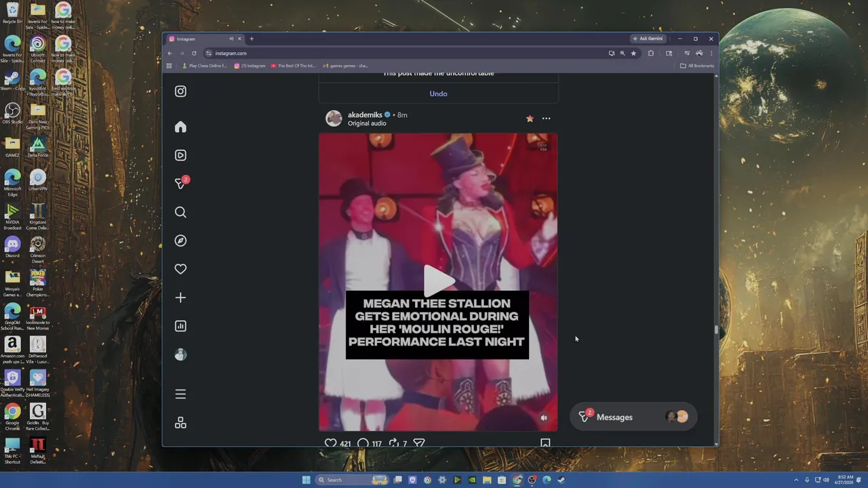Open NVIDIA Broadcast desktop shortcut

point(12,216)
